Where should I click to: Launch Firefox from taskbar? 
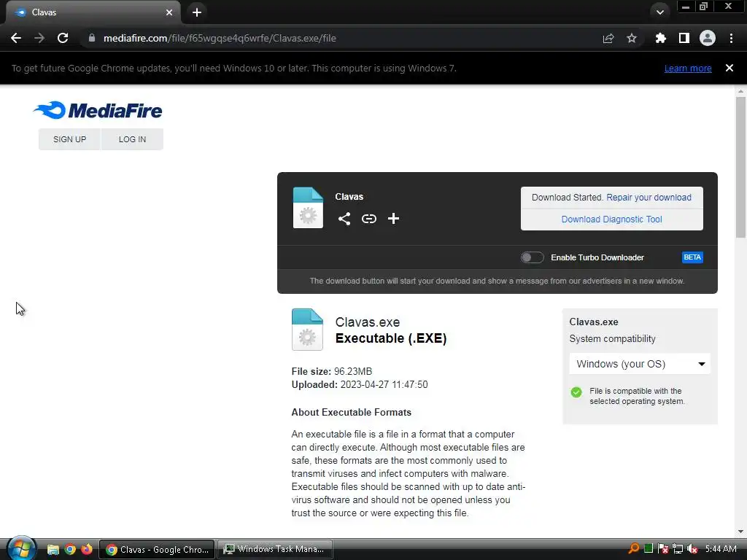(87, 550)
